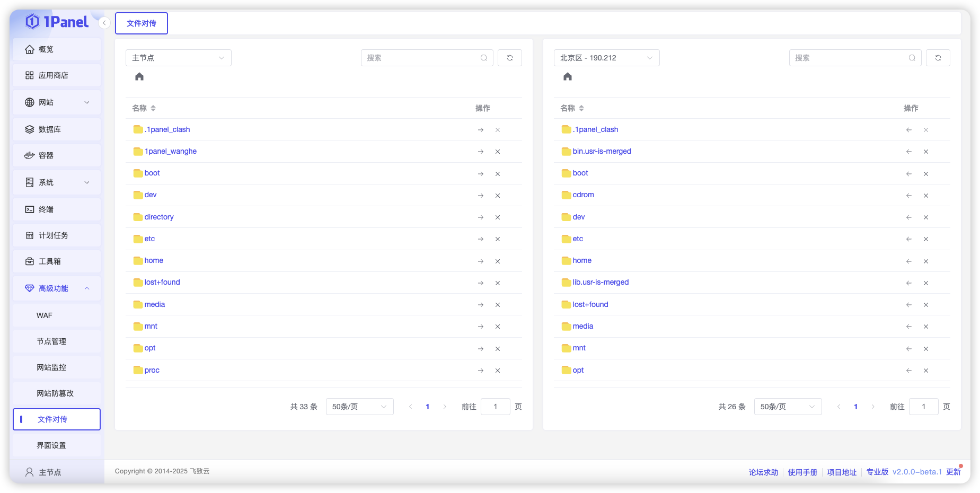Click the home icon in the right panel
980x493 pixels.
567,76
